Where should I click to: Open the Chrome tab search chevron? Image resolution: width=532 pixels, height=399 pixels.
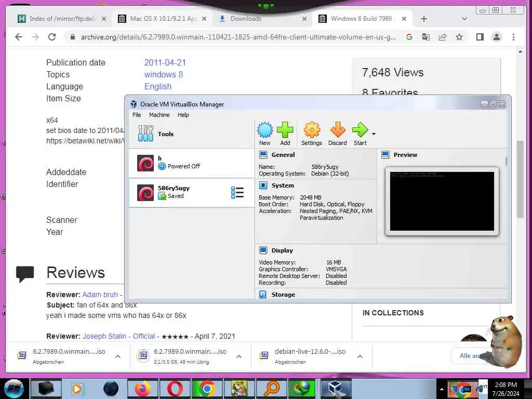(x=464, y=19)
